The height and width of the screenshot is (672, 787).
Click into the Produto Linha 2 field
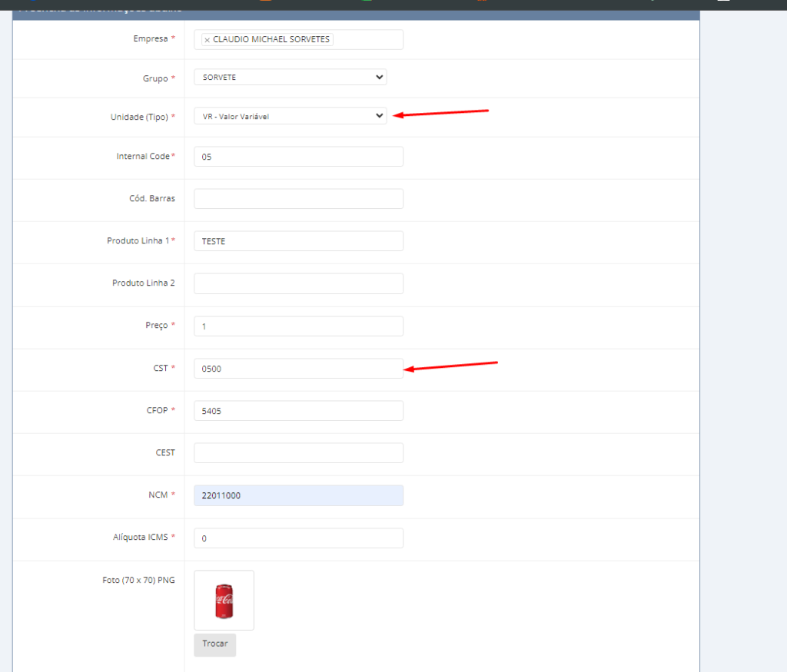pos(298,283)
